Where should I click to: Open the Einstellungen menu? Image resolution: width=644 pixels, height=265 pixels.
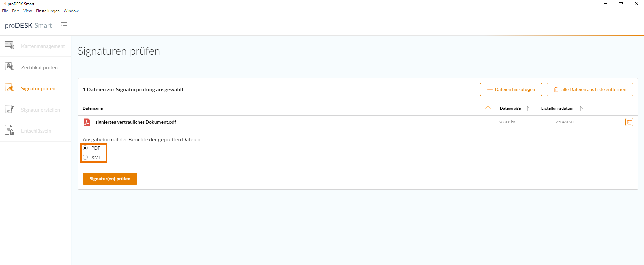[48, 11]
